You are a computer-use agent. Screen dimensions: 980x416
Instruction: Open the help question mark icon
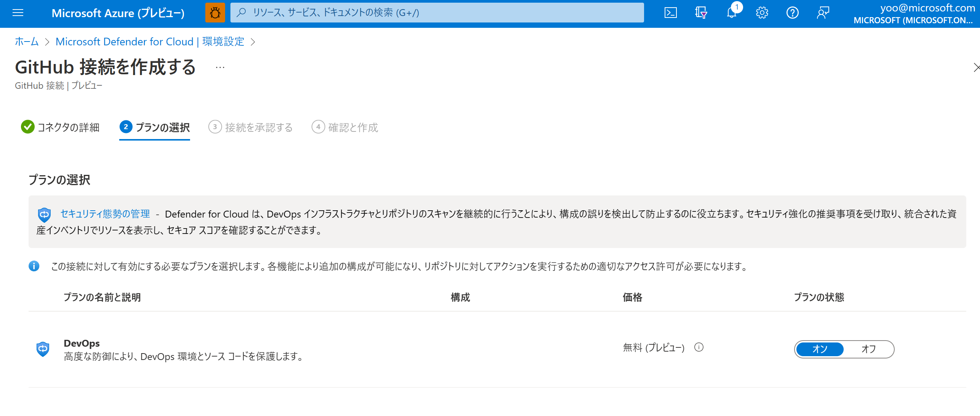tap(792, 13)
